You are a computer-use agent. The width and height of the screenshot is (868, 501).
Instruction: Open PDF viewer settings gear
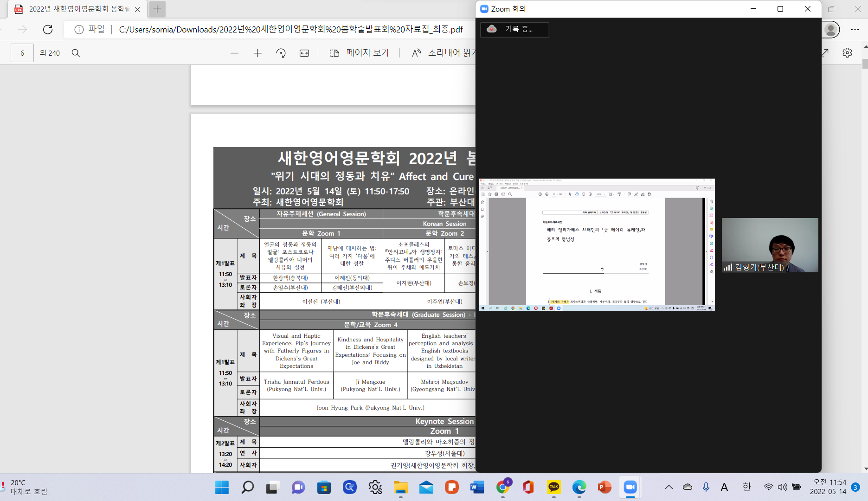[847, 53]
